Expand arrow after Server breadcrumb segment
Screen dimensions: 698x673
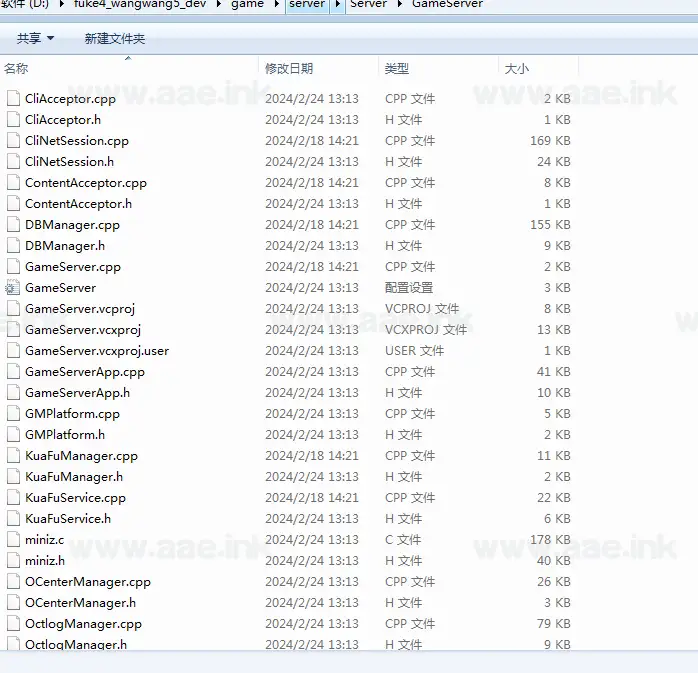[x=400, y=4]
